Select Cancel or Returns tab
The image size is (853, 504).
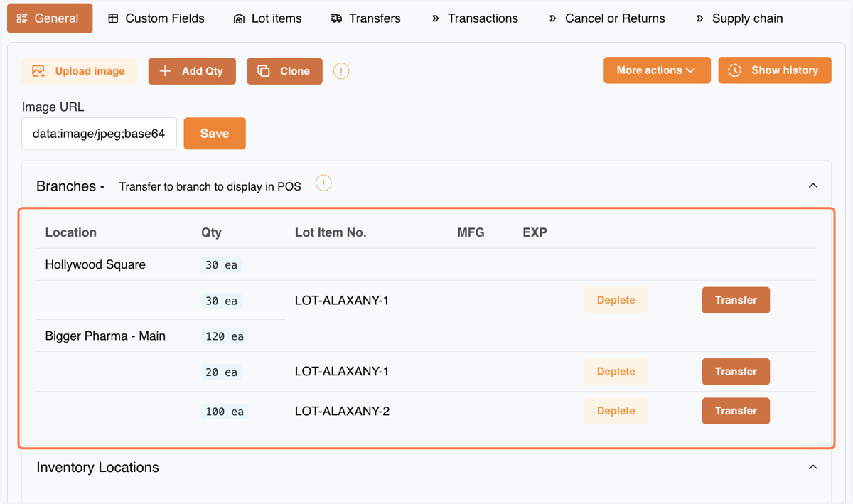(606, 18)
